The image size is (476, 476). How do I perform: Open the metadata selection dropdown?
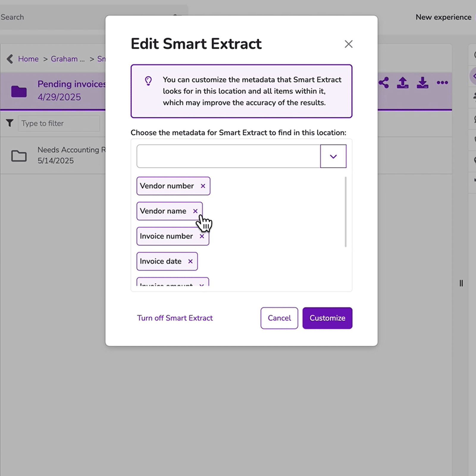point(333,156)
